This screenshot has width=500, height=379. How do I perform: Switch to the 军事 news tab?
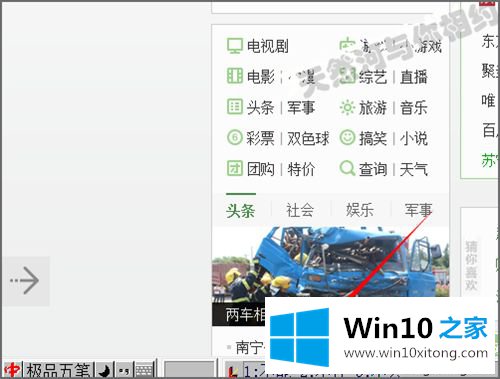tap(419, 210)
